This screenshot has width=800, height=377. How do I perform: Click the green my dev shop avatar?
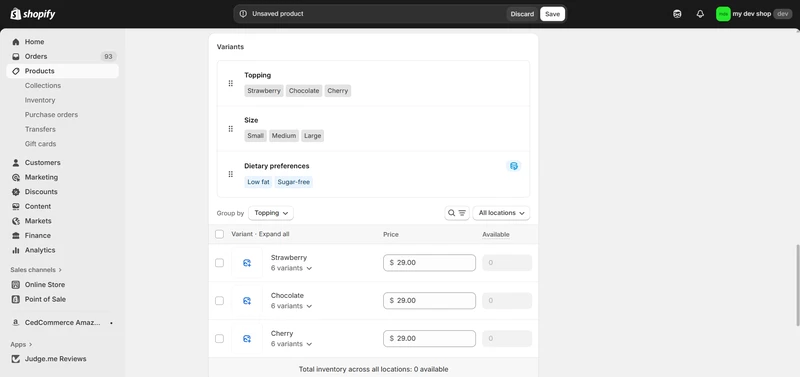tap(723, 14)
